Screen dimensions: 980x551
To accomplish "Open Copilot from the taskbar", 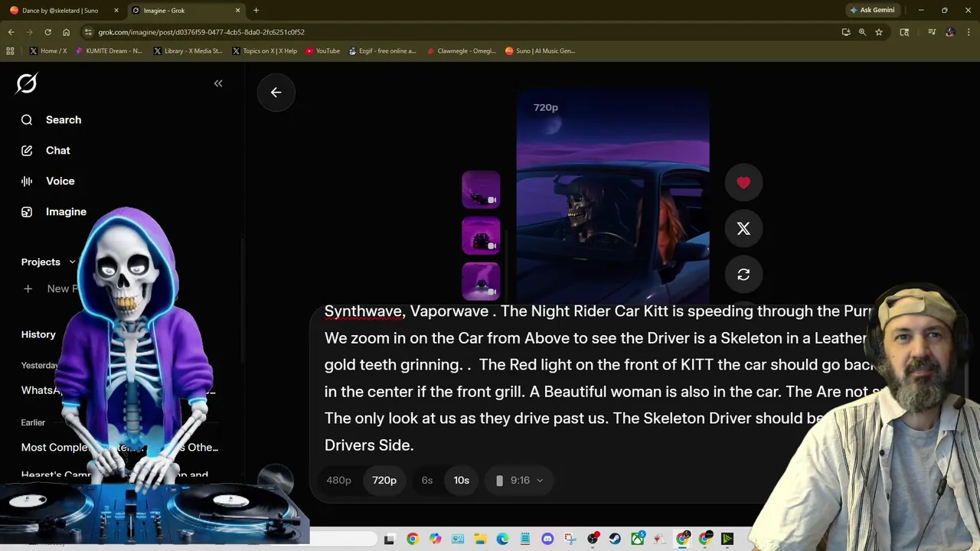I will coord(435,540).
